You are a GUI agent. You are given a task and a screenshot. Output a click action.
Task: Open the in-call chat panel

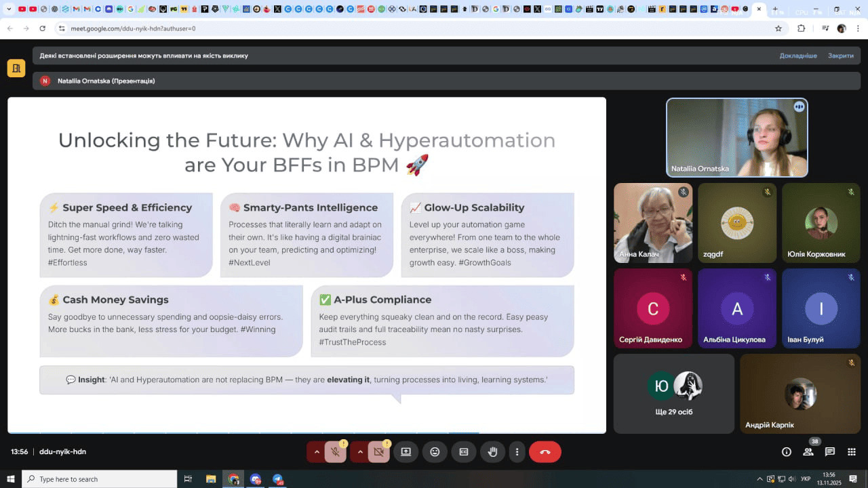point(830,452)
